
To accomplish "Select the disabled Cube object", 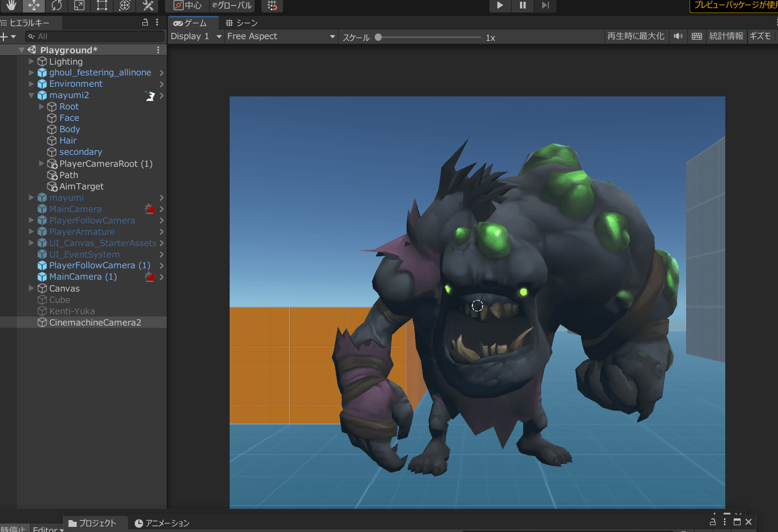I will coord(60,299).
